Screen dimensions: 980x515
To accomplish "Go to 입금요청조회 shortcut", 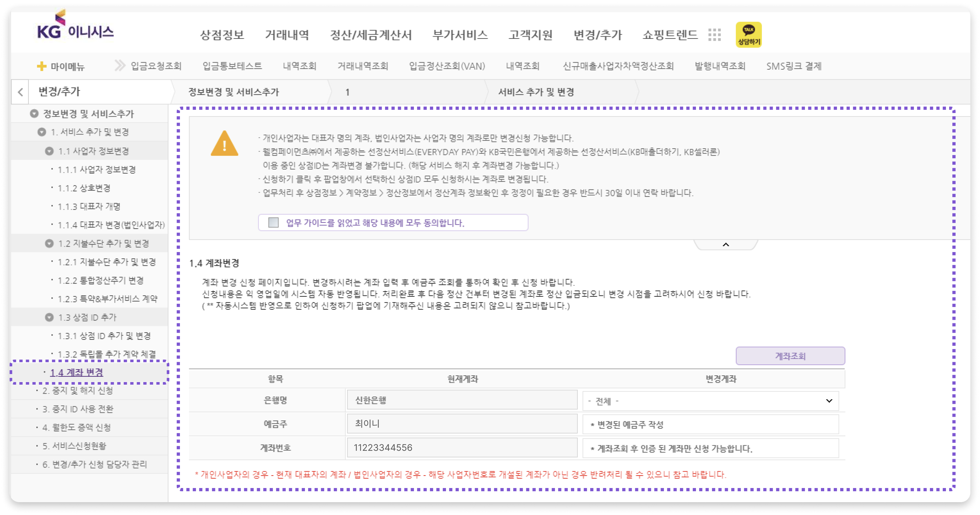I will (156, 66).
